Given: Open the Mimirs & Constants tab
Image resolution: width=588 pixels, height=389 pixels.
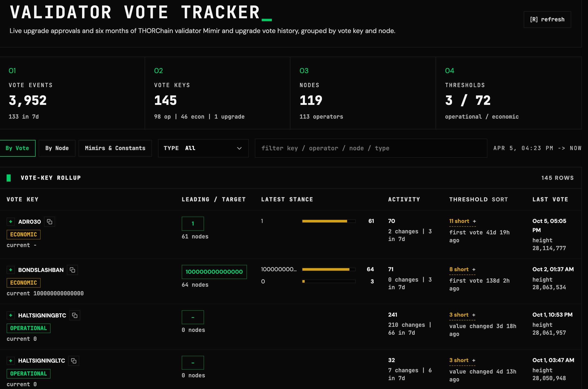Looking at the screenshot, I should [x=115, y=148].
